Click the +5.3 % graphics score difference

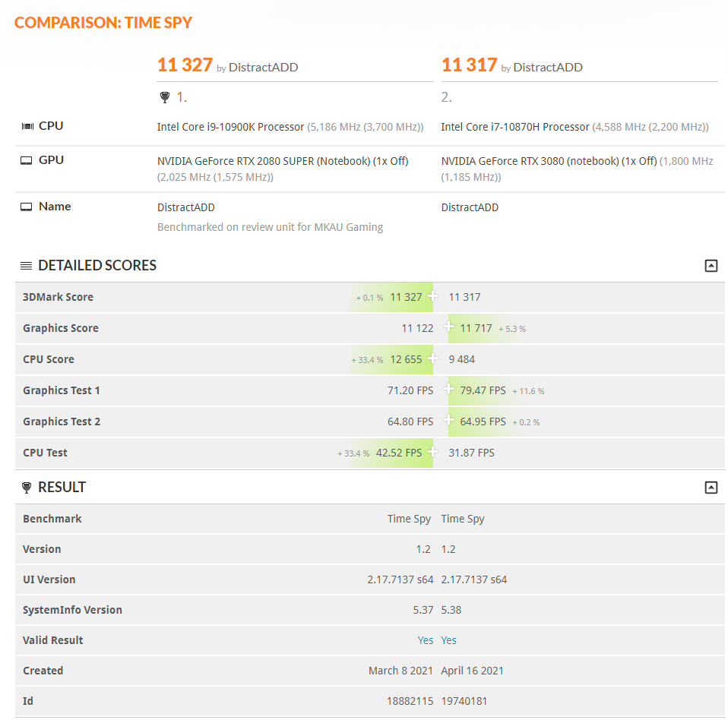pyautogui.click(x=512, y=329)
